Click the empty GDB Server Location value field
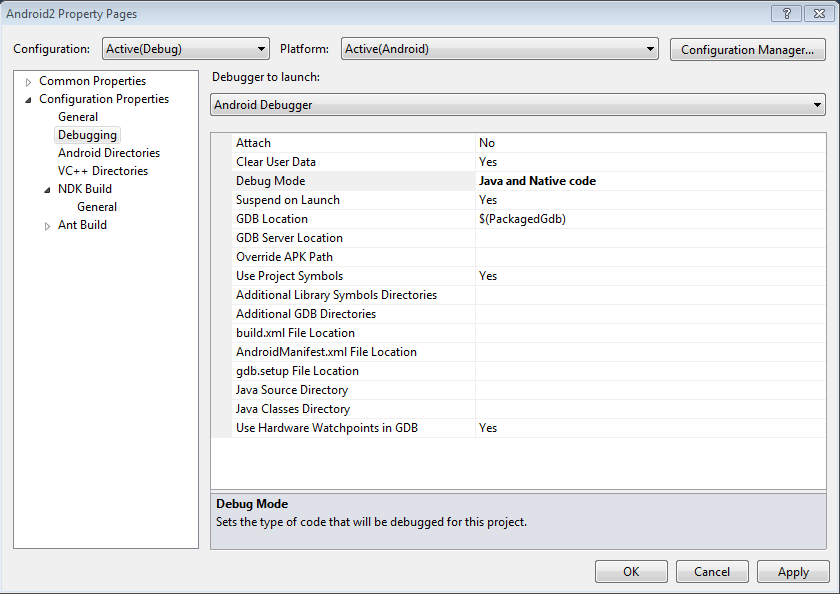Image resolution: width=840 pixels, height=594 pixels. point(650,238)
